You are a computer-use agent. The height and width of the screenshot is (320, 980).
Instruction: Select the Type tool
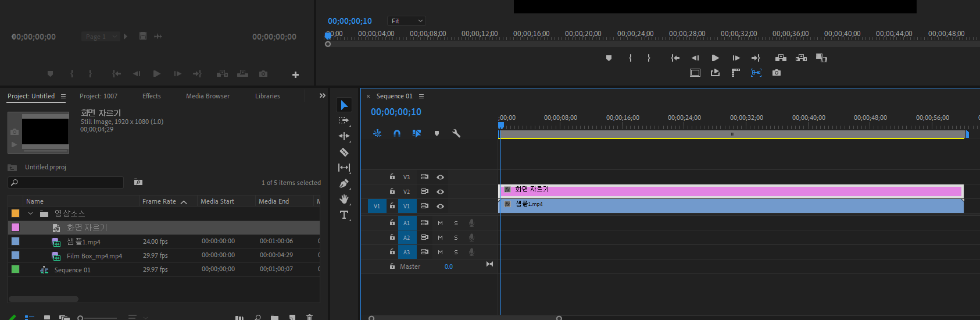tap(344, 215)
